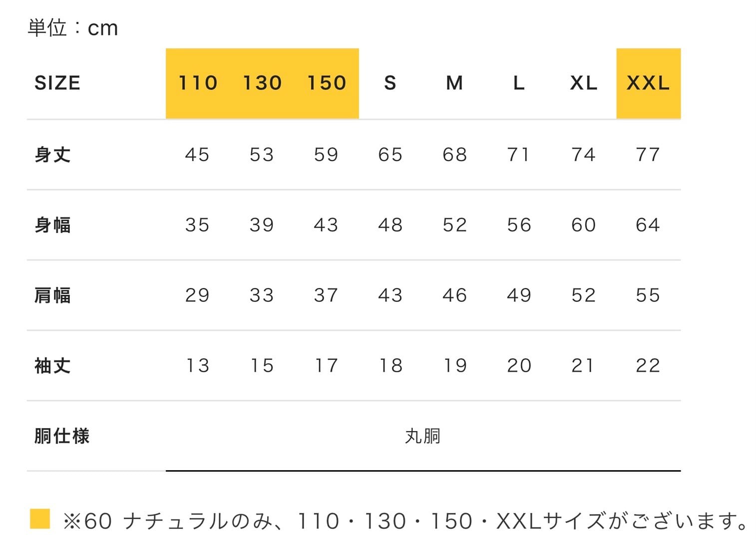Click the 袖丈 value 13 for size 110
The height and width of the screenshot is (540, 756).
pyautogui.click(x=198, y=366)
